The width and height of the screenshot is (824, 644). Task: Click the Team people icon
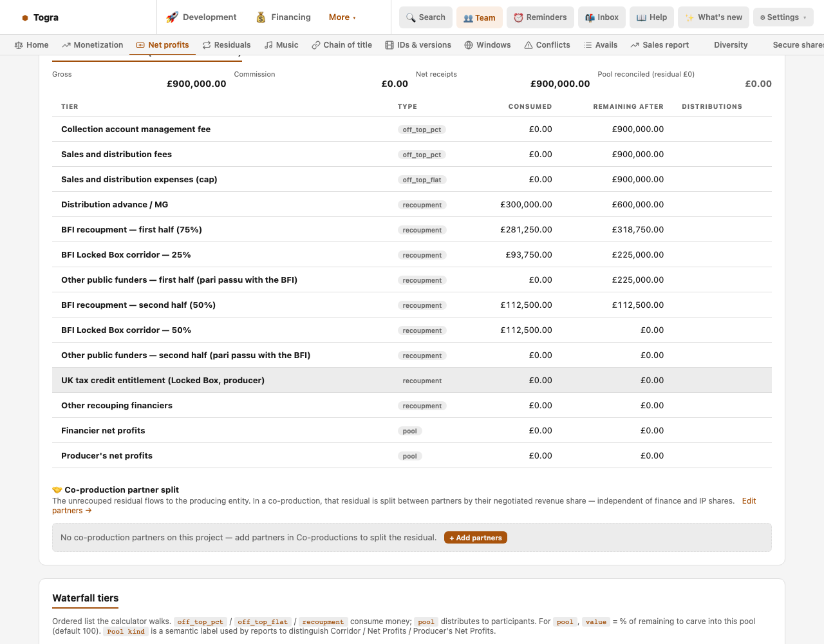[x=468, y=18]
